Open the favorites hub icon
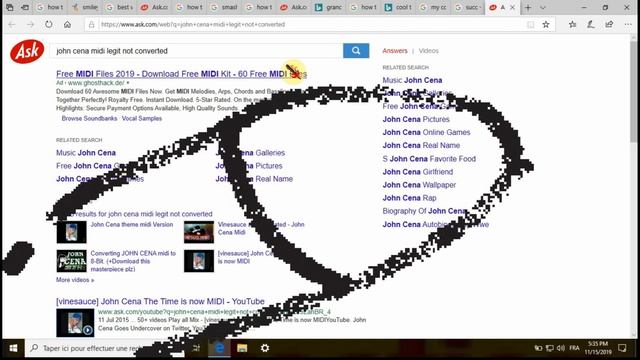Screen dimensions: 640x360 (572, 24)
